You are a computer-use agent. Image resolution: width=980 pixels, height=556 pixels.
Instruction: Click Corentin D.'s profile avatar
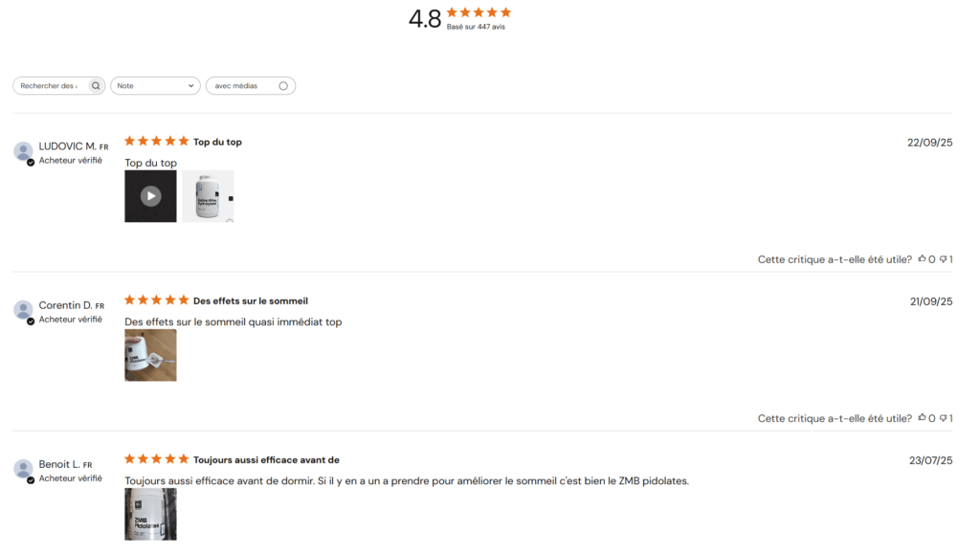tap(23, 310)
